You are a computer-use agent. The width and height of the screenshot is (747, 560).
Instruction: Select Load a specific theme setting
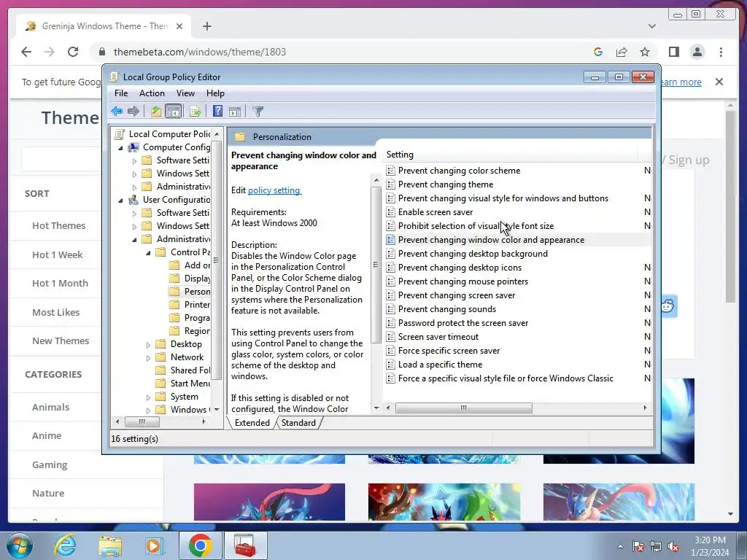coord(440,365)
